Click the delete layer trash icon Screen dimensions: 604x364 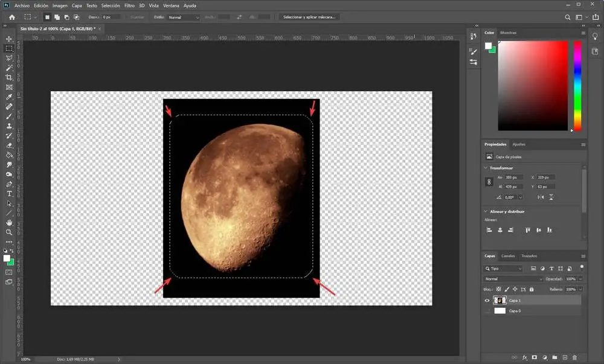coord(574,358)
